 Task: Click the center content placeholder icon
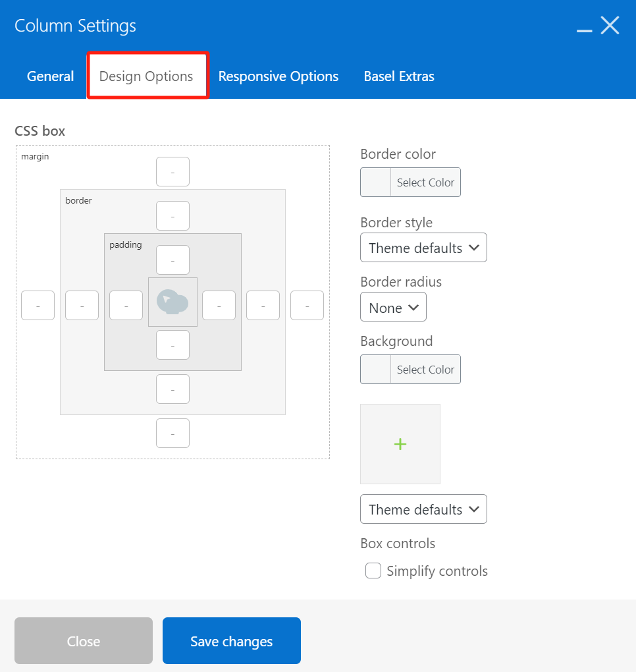click(172, 302)
